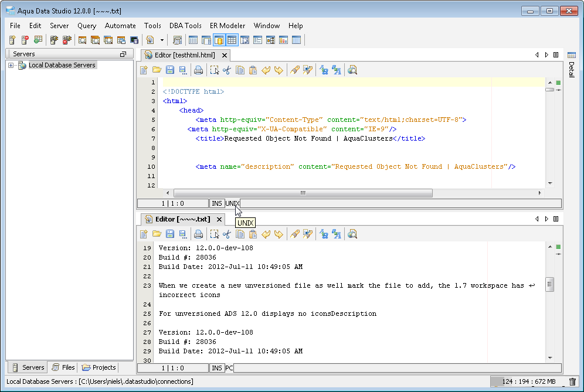Switch to the Projects tab

99,367
